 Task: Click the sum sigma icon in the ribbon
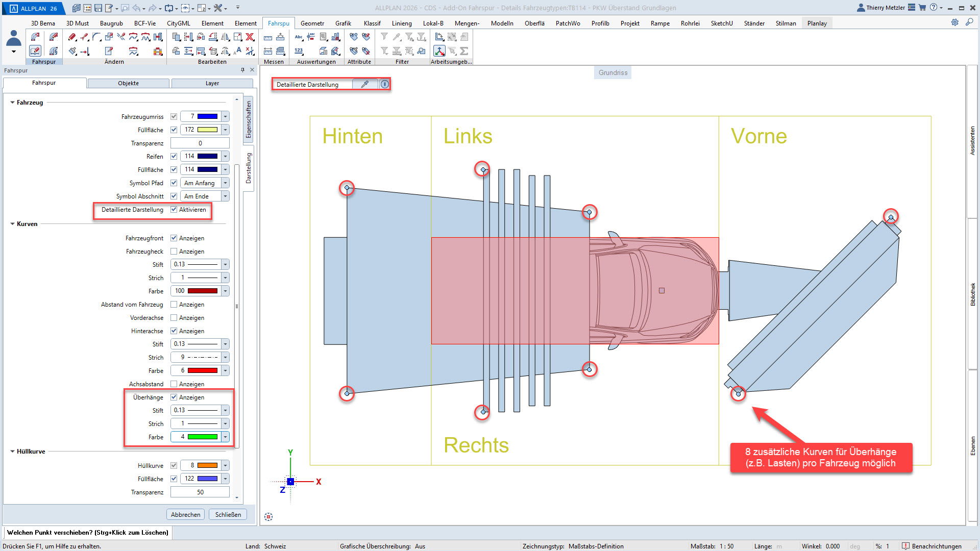pos(464,51)
